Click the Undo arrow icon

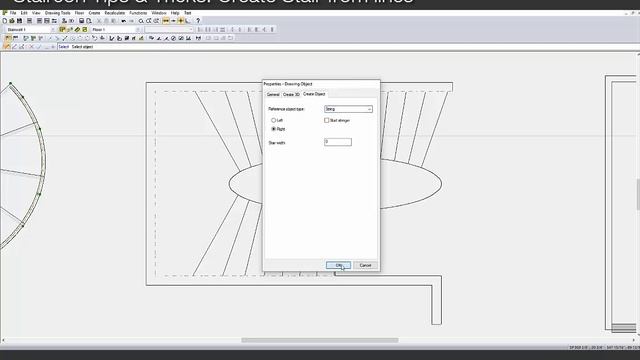tap(124, 21)
